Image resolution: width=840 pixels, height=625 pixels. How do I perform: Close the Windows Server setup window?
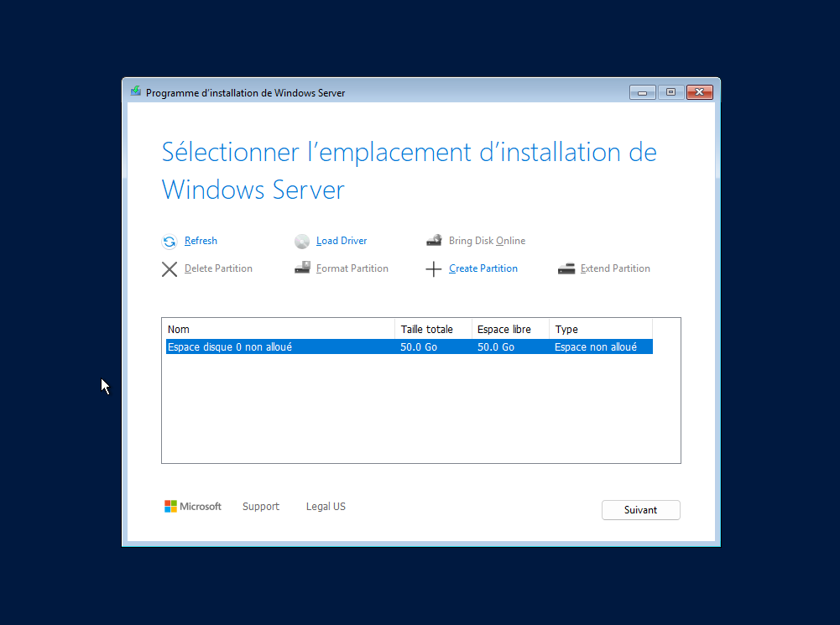click(x=700, y=92)
